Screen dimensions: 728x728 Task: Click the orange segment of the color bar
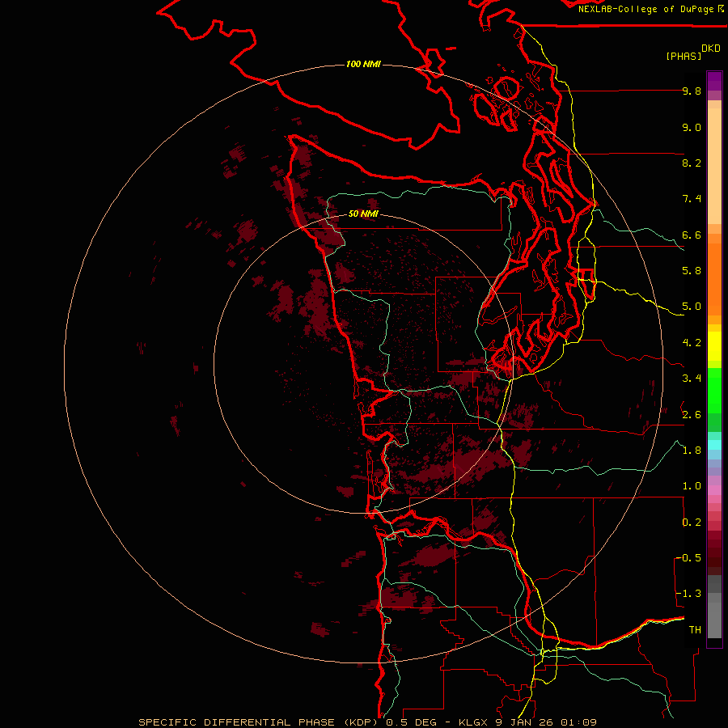[x=714, y=280]
